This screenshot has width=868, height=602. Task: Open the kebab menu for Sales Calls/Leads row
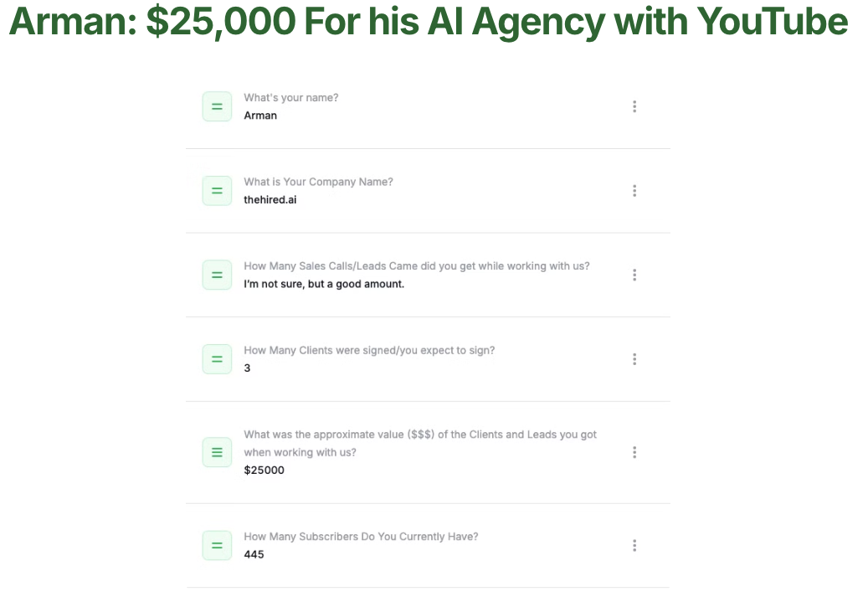pyautogui.click(x=634, y=275)
